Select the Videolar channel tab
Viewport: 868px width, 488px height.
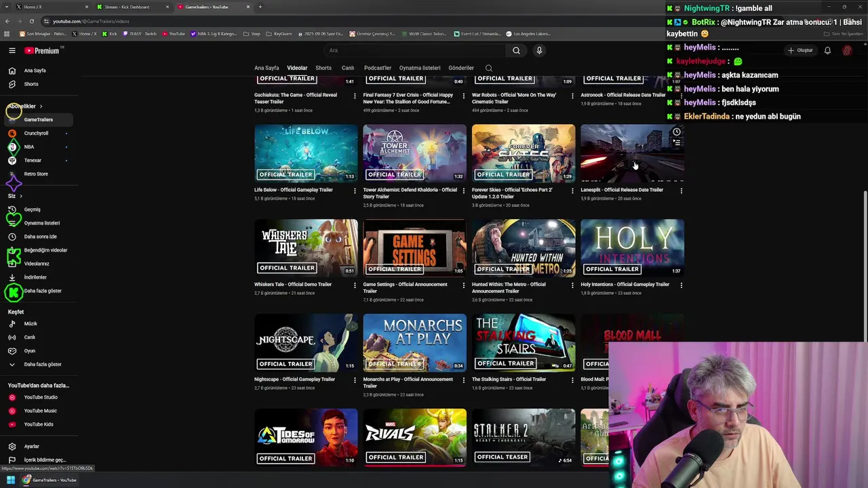point(297,68)
